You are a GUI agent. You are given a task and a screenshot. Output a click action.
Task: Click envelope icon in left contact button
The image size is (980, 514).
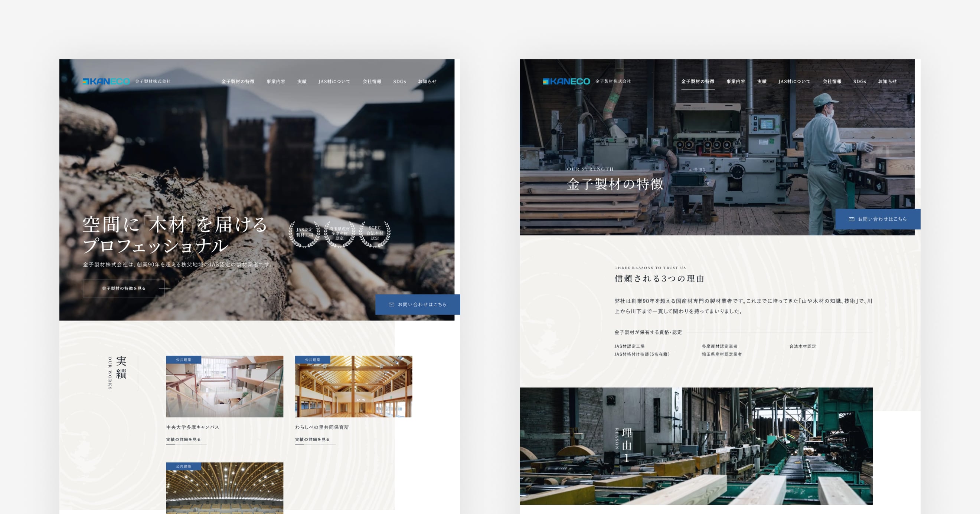pos(391,304)
